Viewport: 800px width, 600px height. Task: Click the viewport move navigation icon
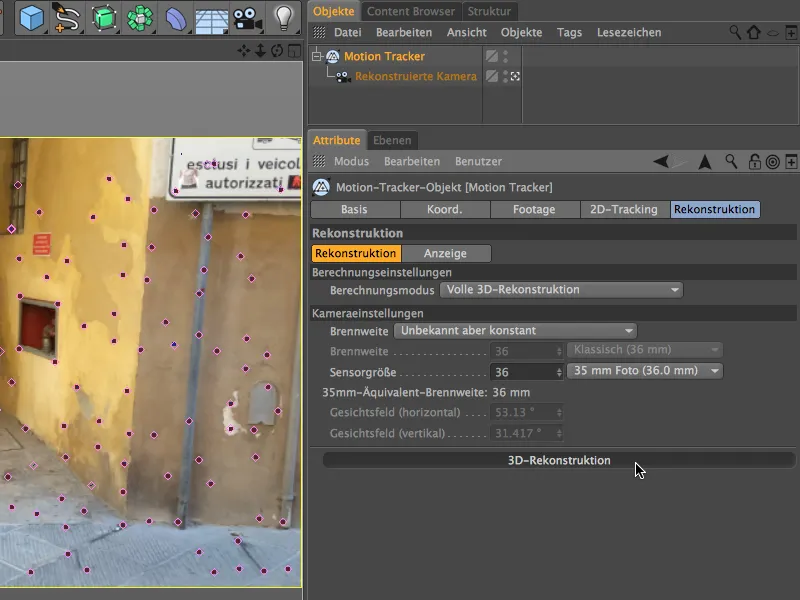[243, 51]
